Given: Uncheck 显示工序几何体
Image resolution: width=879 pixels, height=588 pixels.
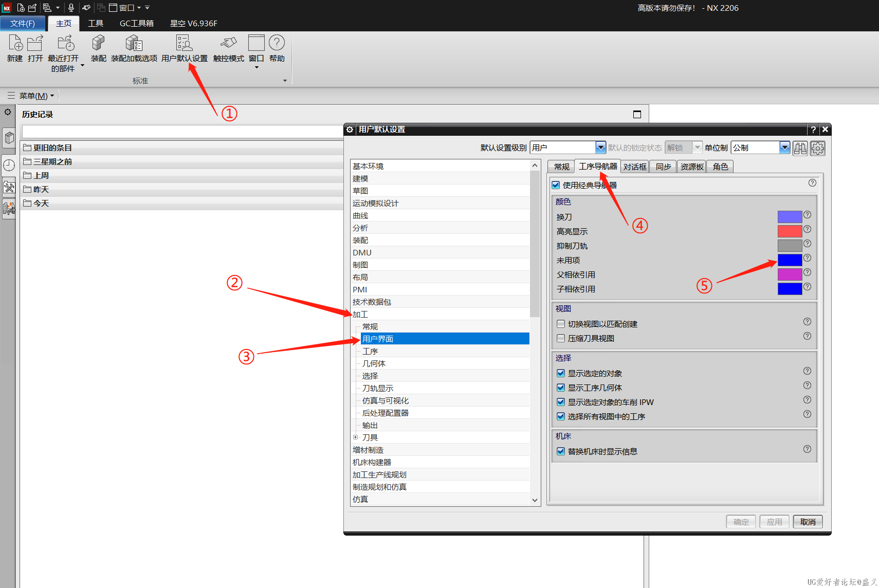Looking at the screenshot, I should [x=561, y=388].
